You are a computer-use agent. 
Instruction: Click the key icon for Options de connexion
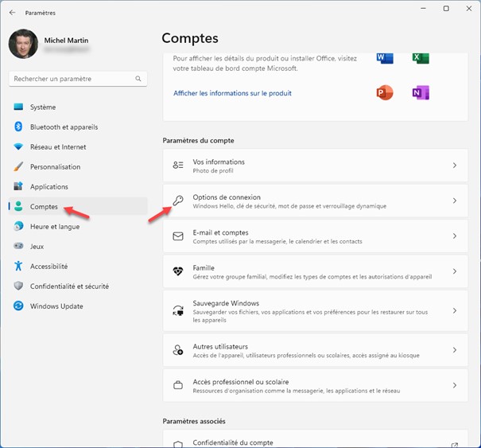[x=178, y=201]
